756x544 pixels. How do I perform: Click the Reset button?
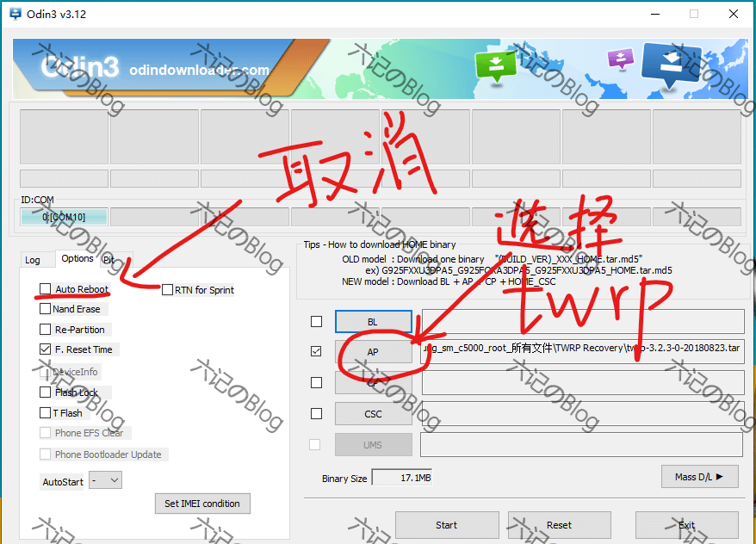pos(560,525)
